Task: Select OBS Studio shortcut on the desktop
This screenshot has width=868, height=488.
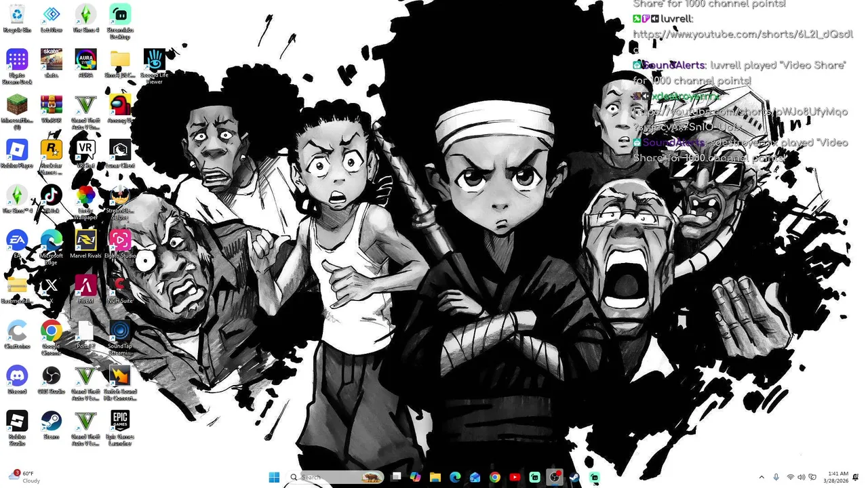Action: [x=51, y=380]
